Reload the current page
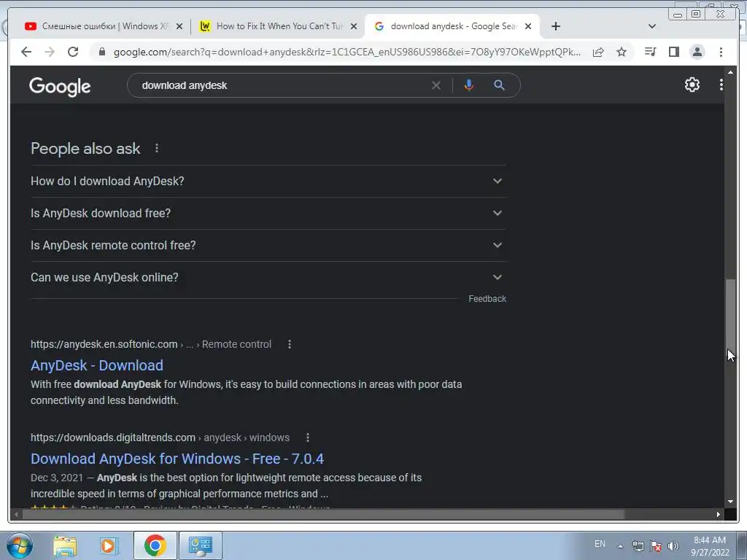The image size is (747, 560). click(x=73, y=52)
